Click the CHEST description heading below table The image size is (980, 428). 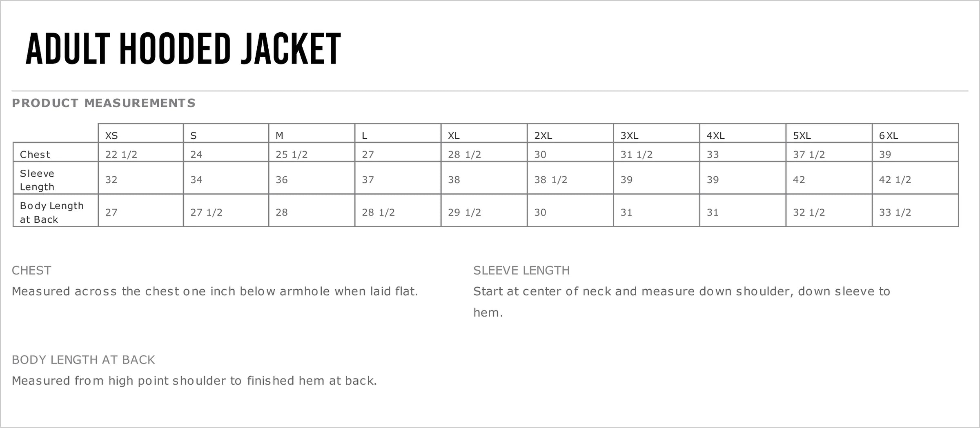(x=31, y=271)
